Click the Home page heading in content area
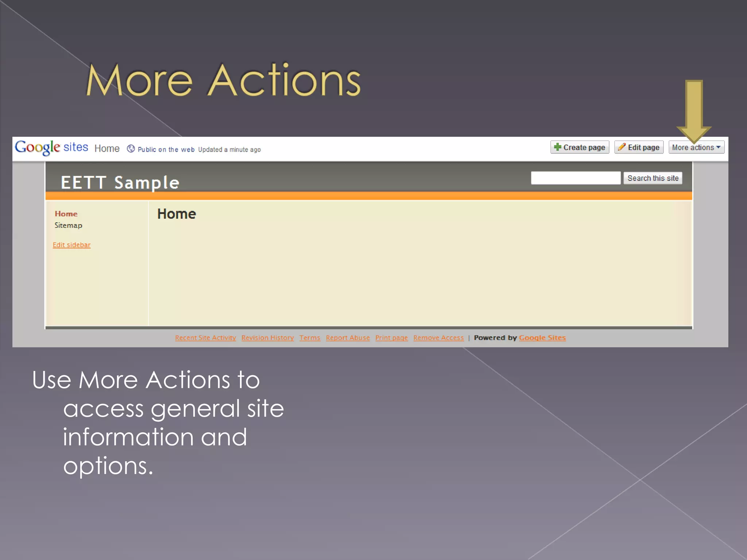747x560 pixels. coord(177,214)
